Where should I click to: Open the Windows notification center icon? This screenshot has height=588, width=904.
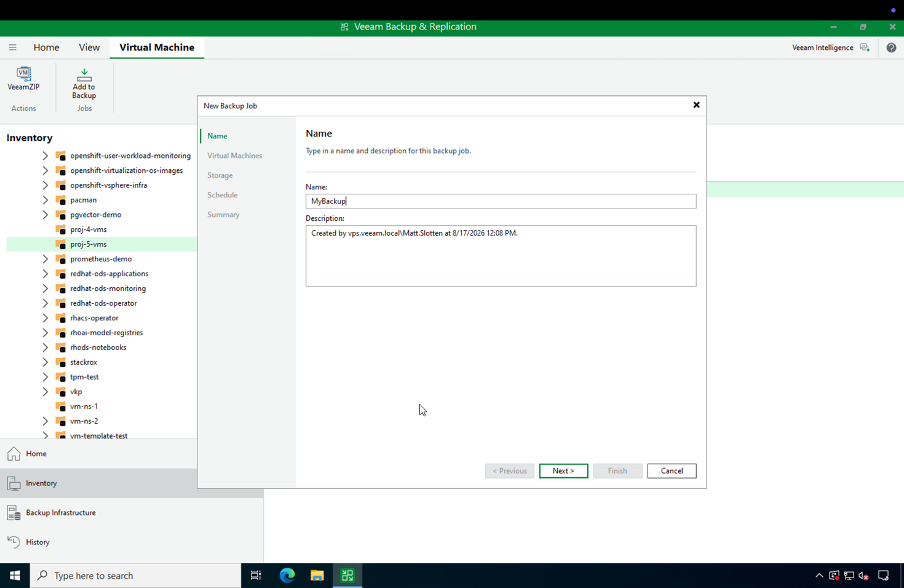click(x=884, y=576)
